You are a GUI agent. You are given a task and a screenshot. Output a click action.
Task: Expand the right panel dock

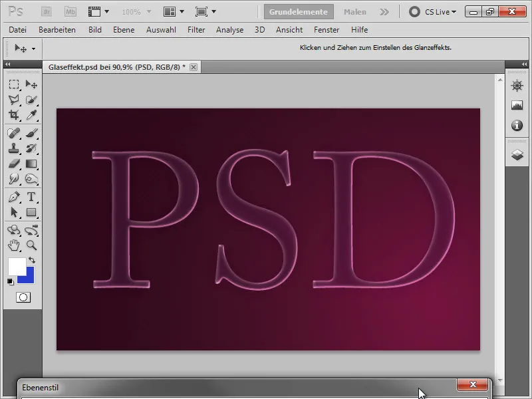(524, 64)
